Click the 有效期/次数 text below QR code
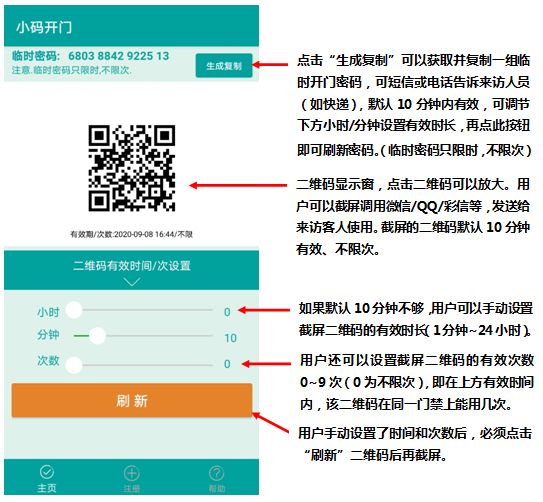The height and width of the screenshot is (502, 543). (x=132, y=234)
